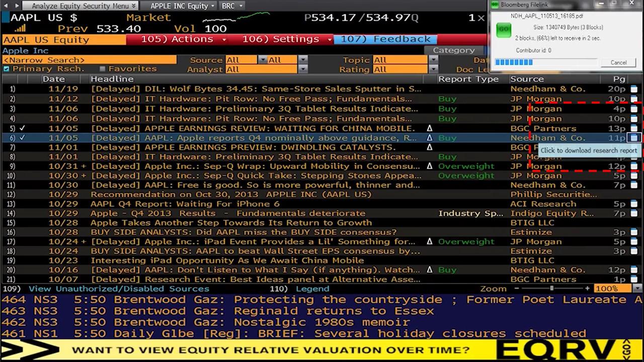Click the zoom plus button
Viewport: 644px width, 362px height.
click(587, 289)
